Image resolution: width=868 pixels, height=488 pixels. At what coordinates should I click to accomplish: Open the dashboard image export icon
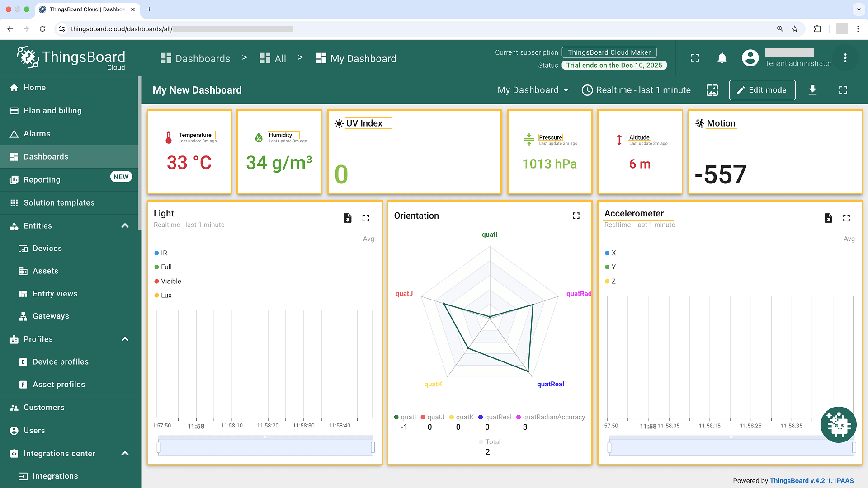pyautogui.click(x=712, y=90)
